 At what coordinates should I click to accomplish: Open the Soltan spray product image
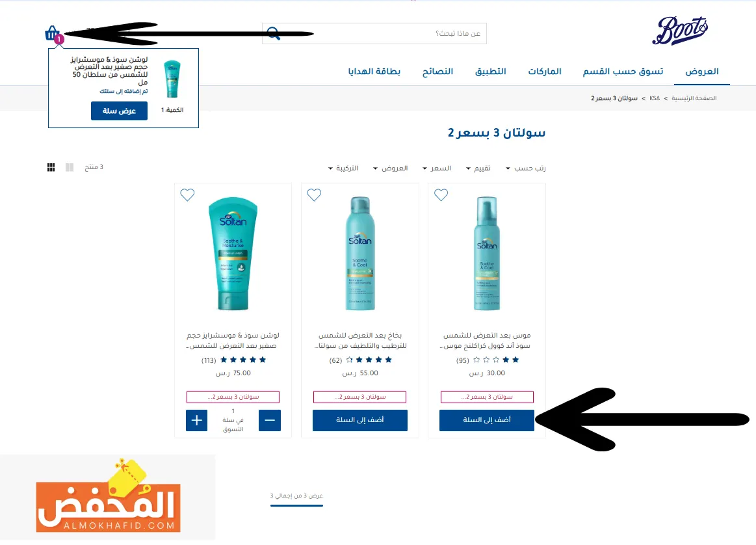359,253
